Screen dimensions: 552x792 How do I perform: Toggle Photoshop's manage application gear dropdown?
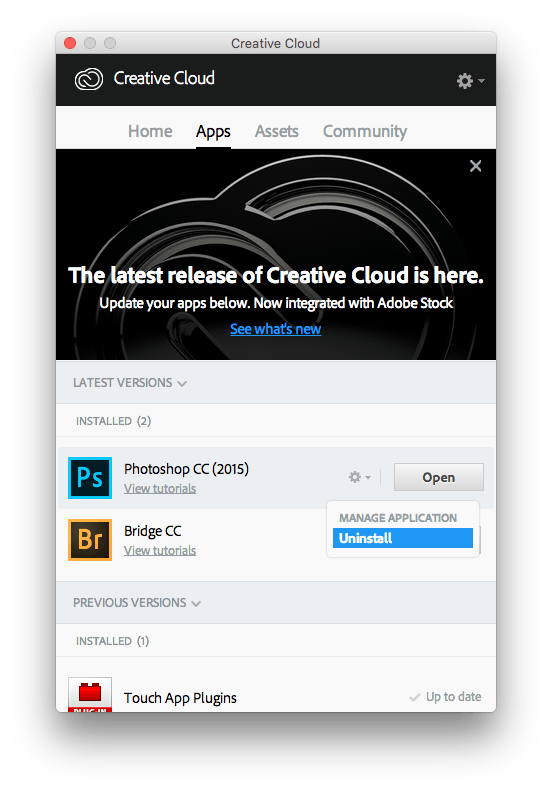[360, 477]
